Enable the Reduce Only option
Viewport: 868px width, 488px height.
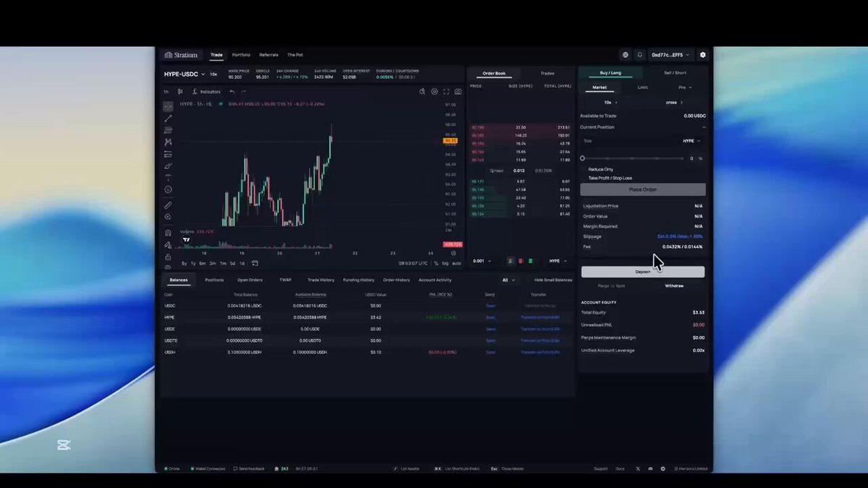point(600,169)
